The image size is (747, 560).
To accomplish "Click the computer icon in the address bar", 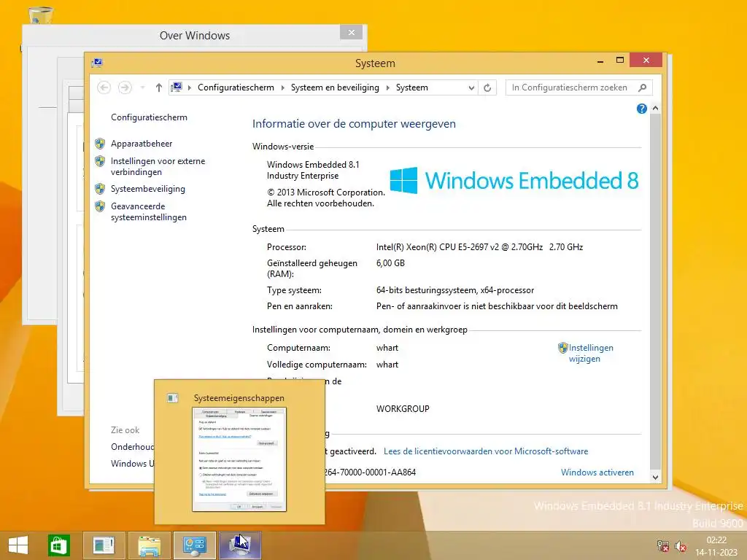I will click(x=177, y=87).
